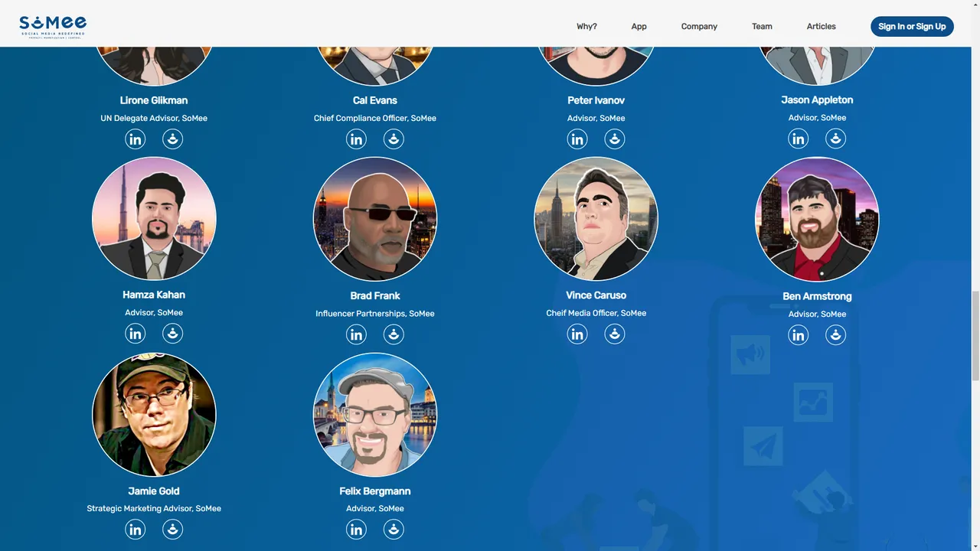Image resolution: width=980 pixels, height=551 pixels.
Task: Open Peter Ivanov's LinkedIn icon
Action: [x=577, y=139]
